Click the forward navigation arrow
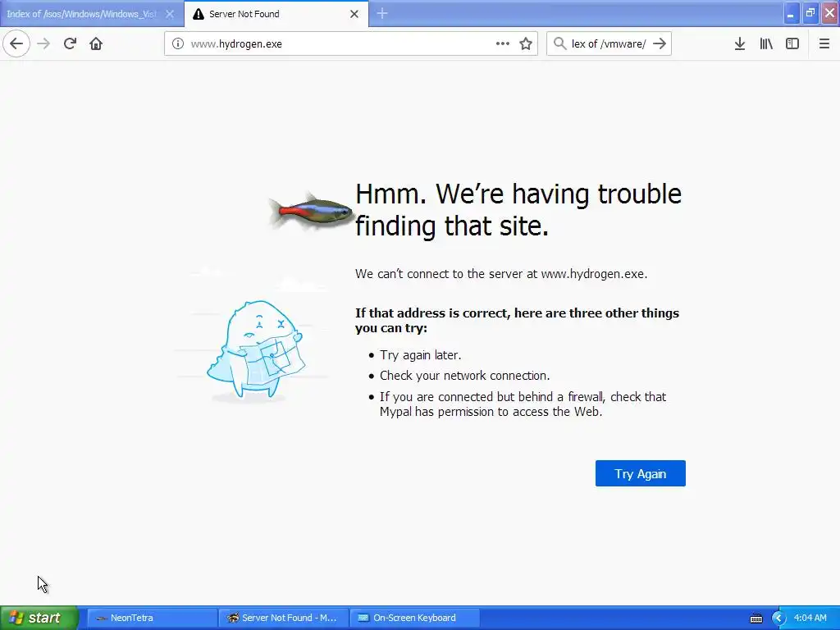 tap(43, 44)
